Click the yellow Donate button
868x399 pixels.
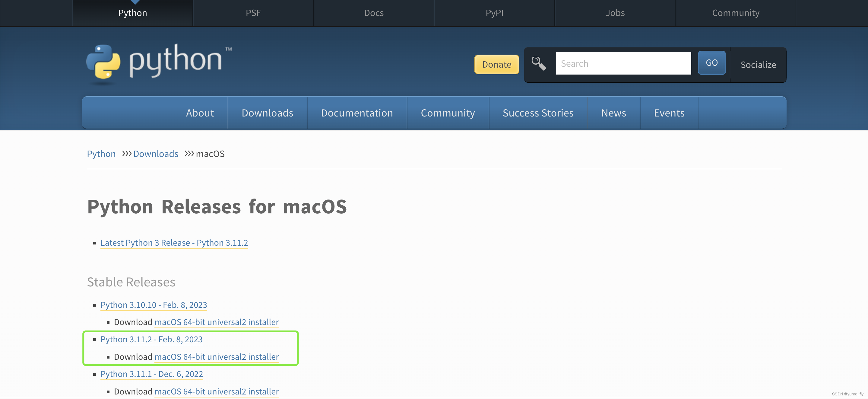tap(496, 64)
